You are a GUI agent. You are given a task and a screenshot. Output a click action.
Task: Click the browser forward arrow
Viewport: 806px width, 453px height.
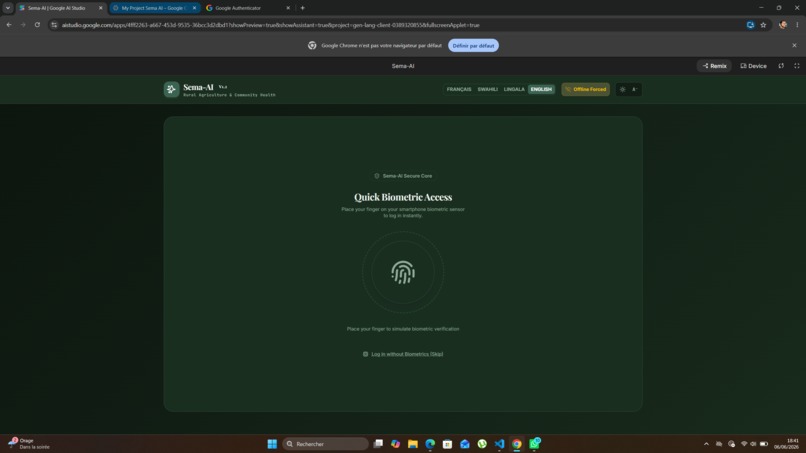[x=23, y=25]
